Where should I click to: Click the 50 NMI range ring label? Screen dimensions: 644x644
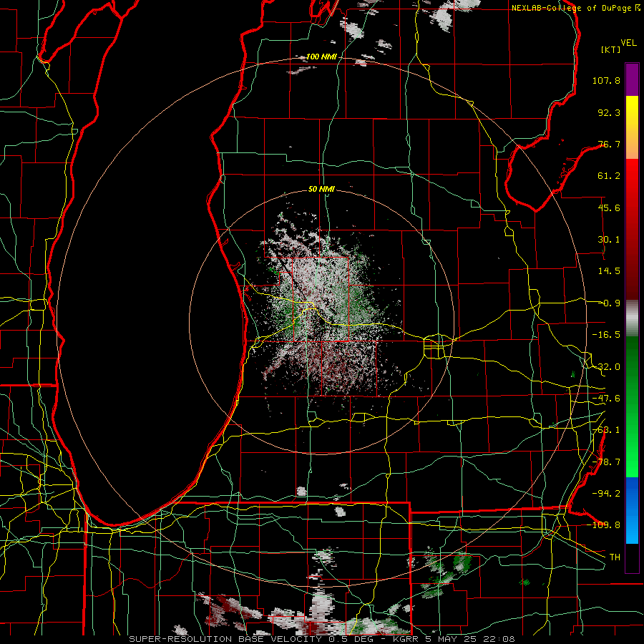click(x=321, y=189)
